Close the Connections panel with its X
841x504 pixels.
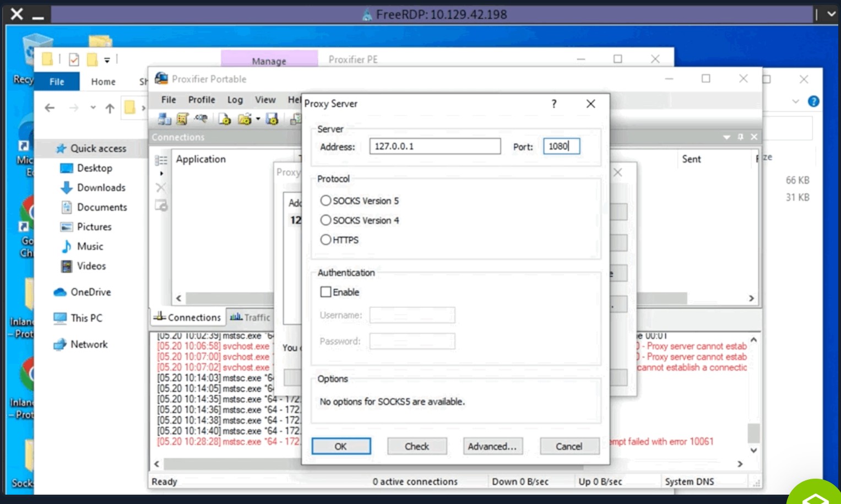[754, 137]
